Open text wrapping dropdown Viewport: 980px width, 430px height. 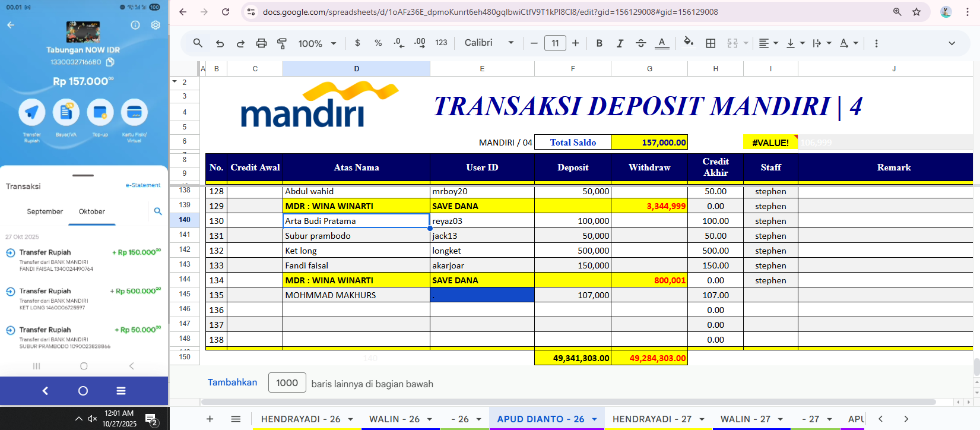point(822,43)
